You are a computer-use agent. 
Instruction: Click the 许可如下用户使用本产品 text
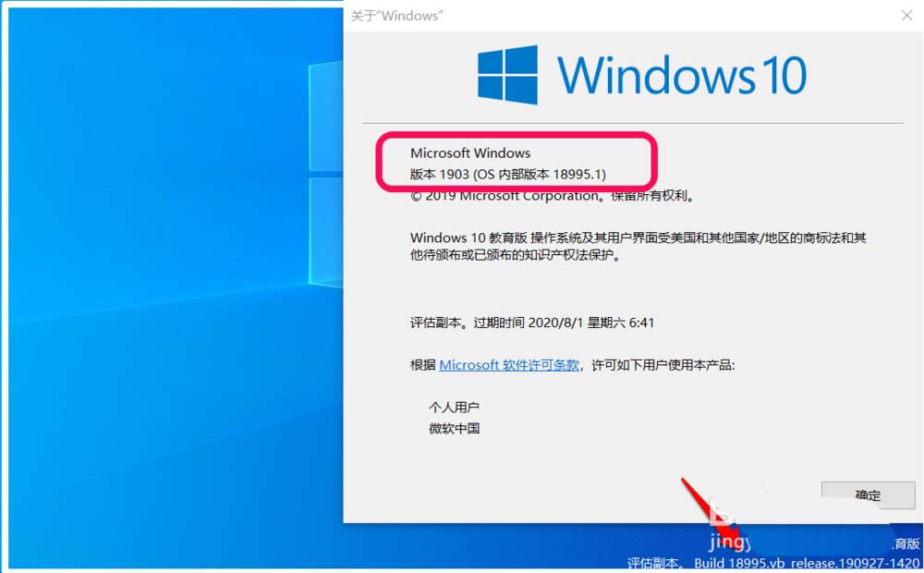pos(663,365)
